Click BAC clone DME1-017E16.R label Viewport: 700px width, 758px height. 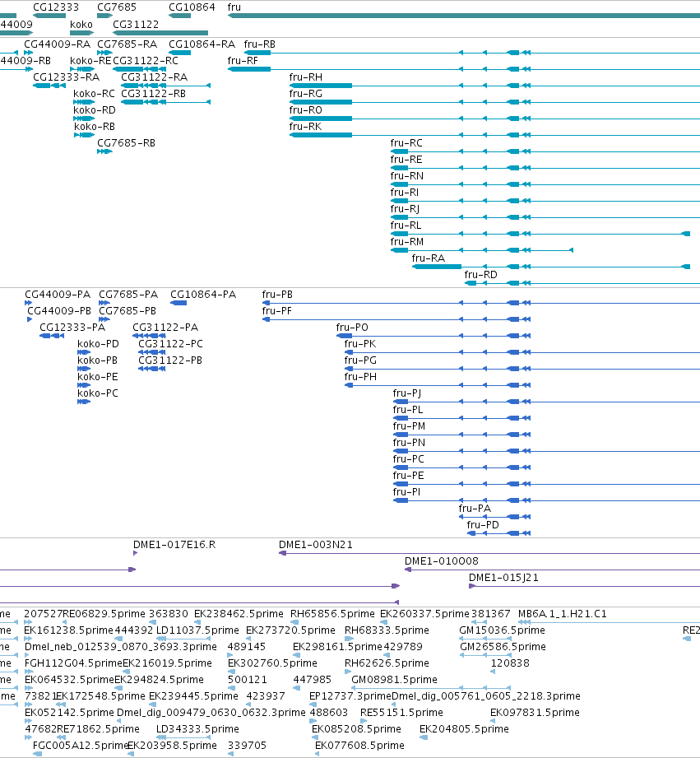174,545
